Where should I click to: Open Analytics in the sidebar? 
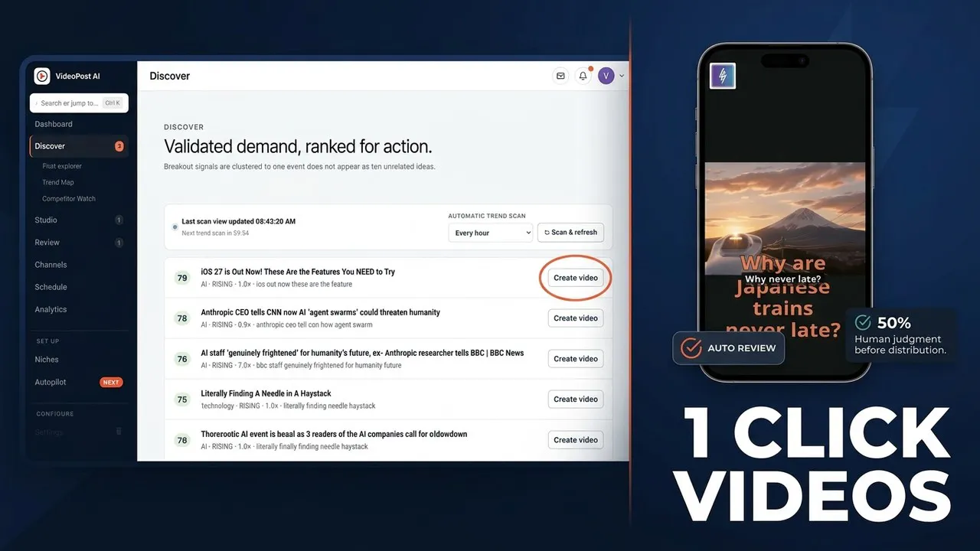(x=51, y=309)
